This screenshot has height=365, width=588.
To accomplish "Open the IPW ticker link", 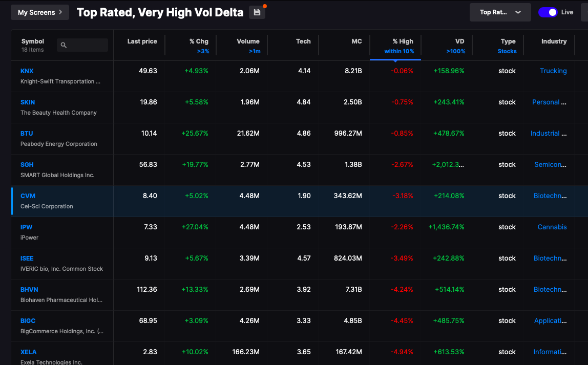I will (x=26, y=227).
